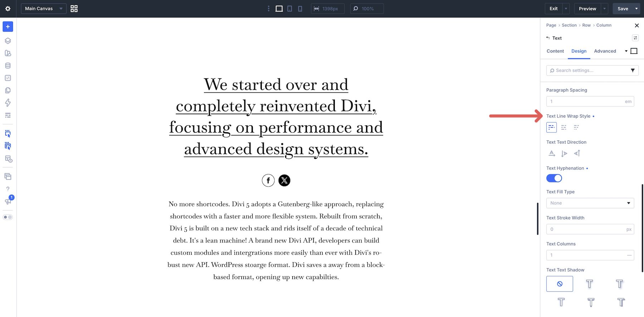Open the state selector arrow beside Advanced
Viewport: 644px width, 317px height.
pos(626,51)
